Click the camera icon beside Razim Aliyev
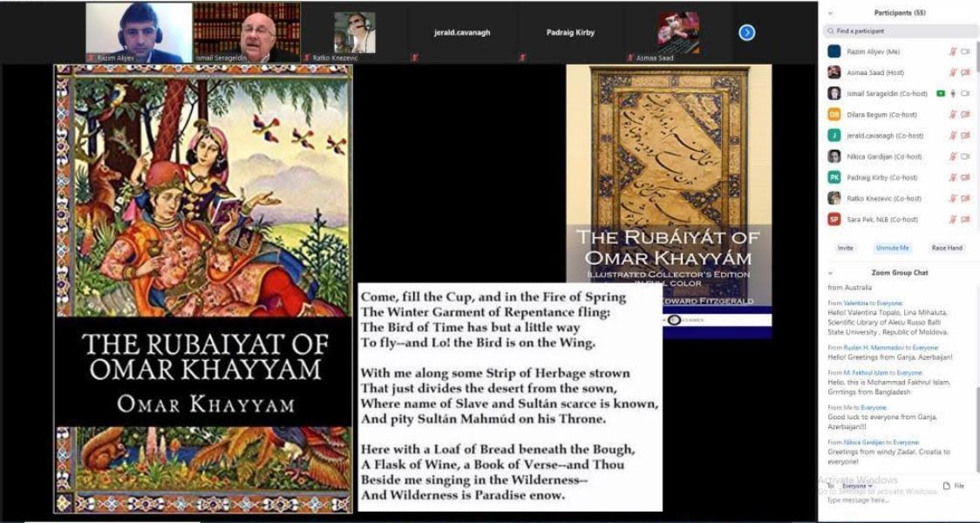Viewport: 980px width, 523px height. (965, 51)
